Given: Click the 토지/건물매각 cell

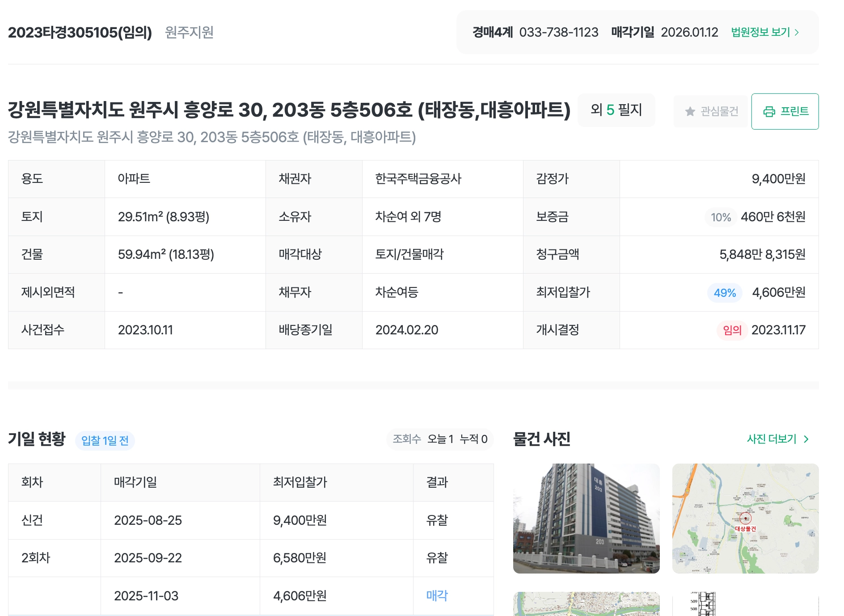Looking at the screenshot, I should (443, 254).
